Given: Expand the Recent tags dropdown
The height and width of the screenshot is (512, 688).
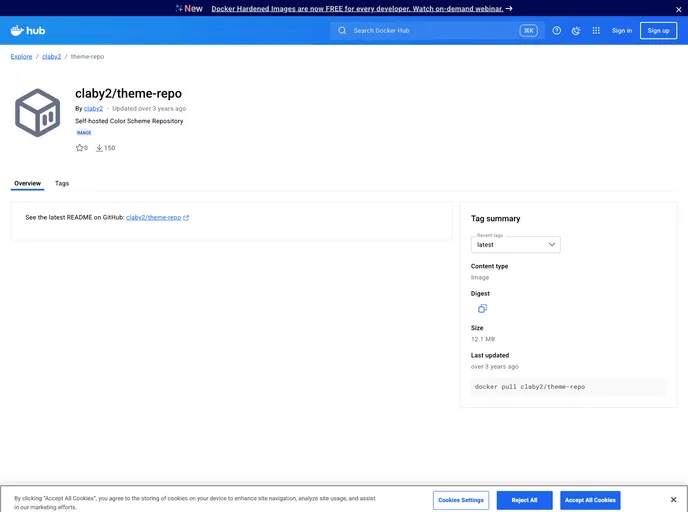Looking at the screenshot, I should pos(515,244).
